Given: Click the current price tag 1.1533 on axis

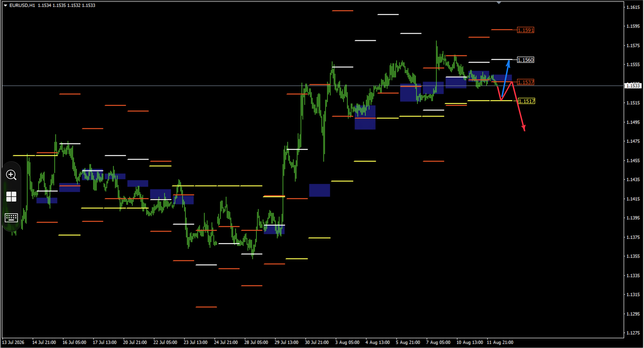Looking at the screenshot, I should [x=633, y=86].
